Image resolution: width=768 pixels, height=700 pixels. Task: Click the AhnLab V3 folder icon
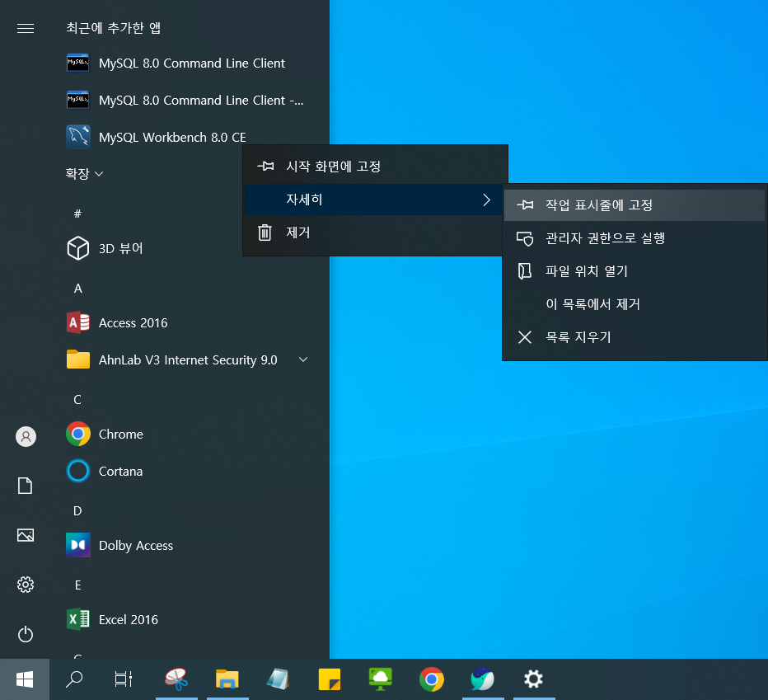pyautogui.click(x=78, y=359)
